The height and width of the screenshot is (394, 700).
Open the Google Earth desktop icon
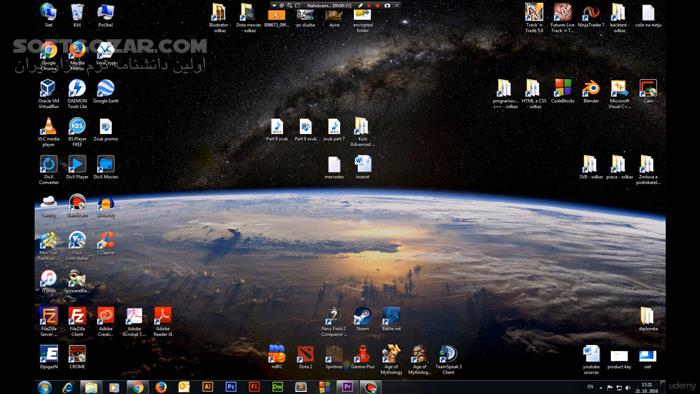[106, 91]
